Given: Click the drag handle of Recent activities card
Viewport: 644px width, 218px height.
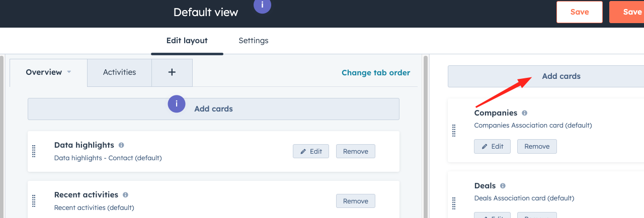Looking at the screenshot, I should (34, 201).
